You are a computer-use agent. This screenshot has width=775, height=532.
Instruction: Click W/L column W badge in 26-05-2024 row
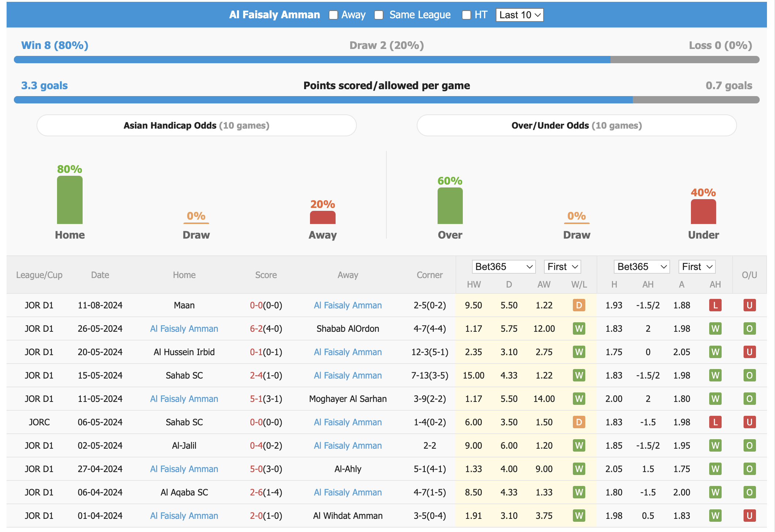(x=579, y=328)
